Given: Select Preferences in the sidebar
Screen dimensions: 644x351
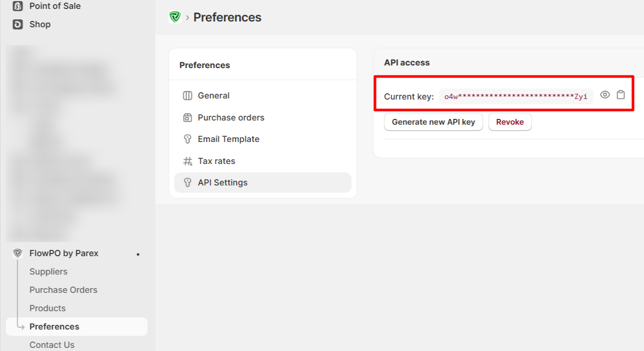Looking at the screenshot, I should tap(77, 326).
